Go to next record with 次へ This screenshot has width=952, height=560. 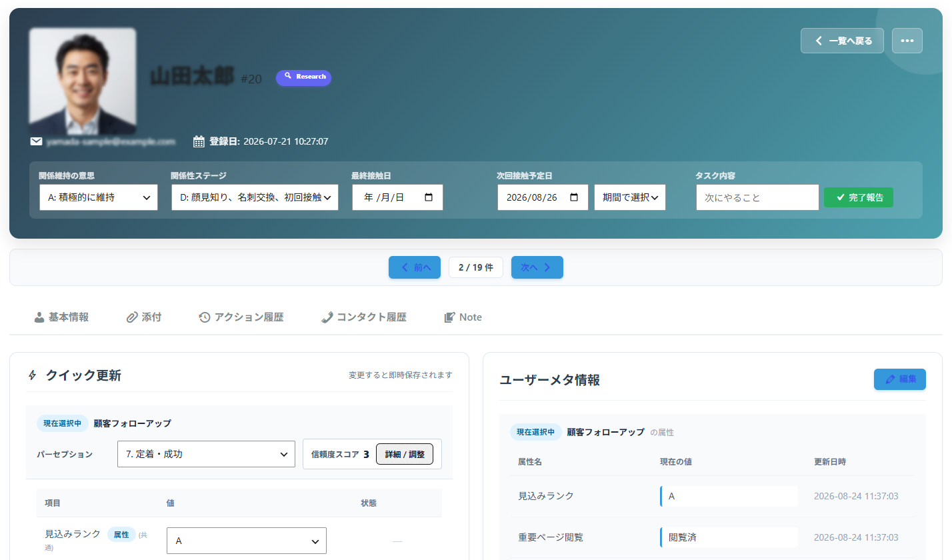[537, 267]
